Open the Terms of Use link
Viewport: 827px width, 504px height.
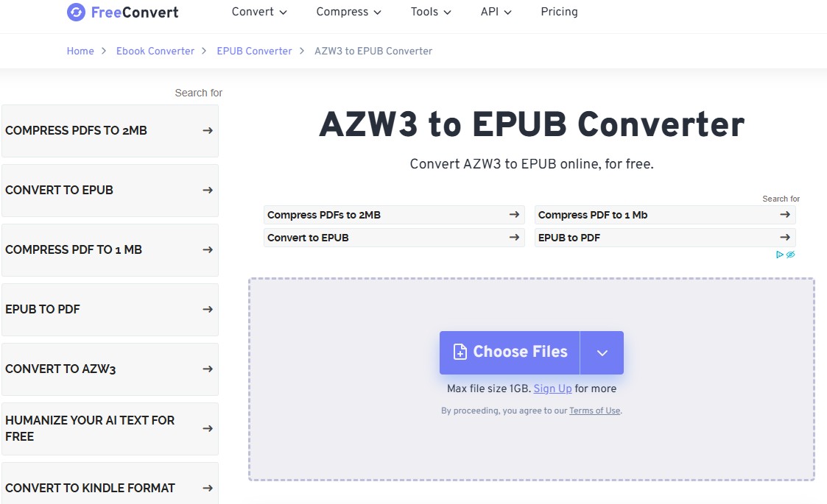[594, 411]
